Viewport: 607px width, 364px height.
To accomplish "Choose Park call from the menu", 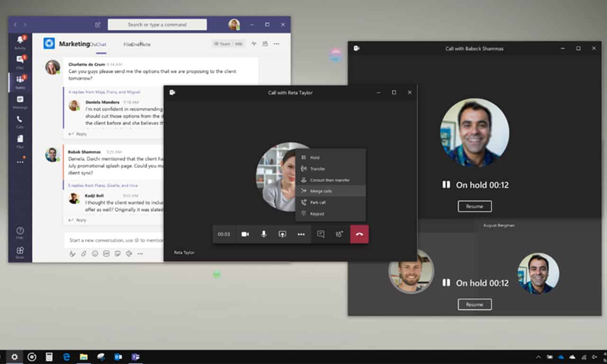I will pyautogui.click(x=331, y=202).
